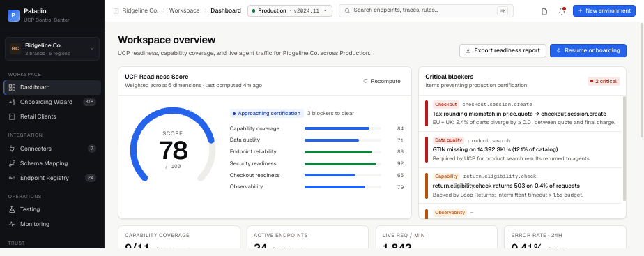
Task: Click the Capability tag on blocker
Action: (446, 176)
